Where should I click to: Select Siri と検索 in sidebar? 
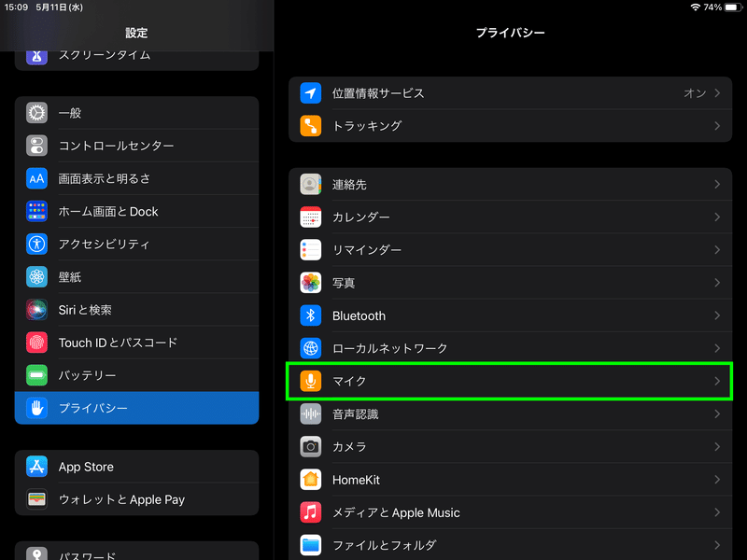136,310
